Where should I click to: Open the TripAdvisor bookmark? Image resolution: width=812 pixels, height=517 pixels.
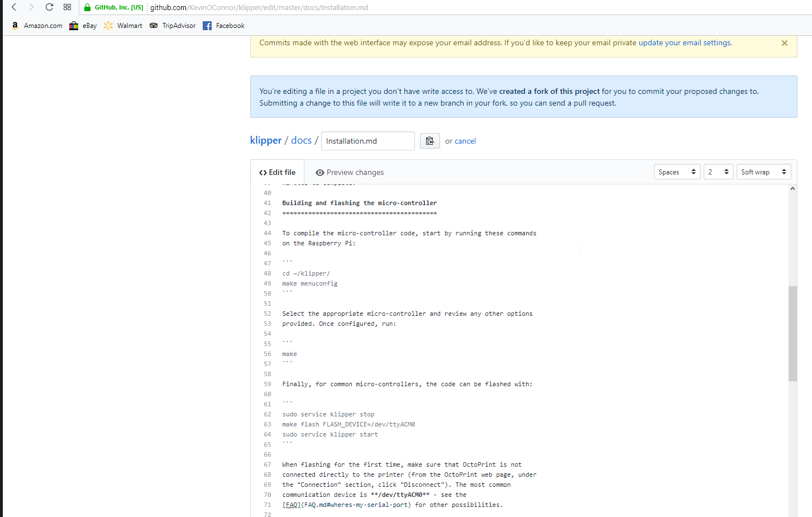click(x=173, y=26)
